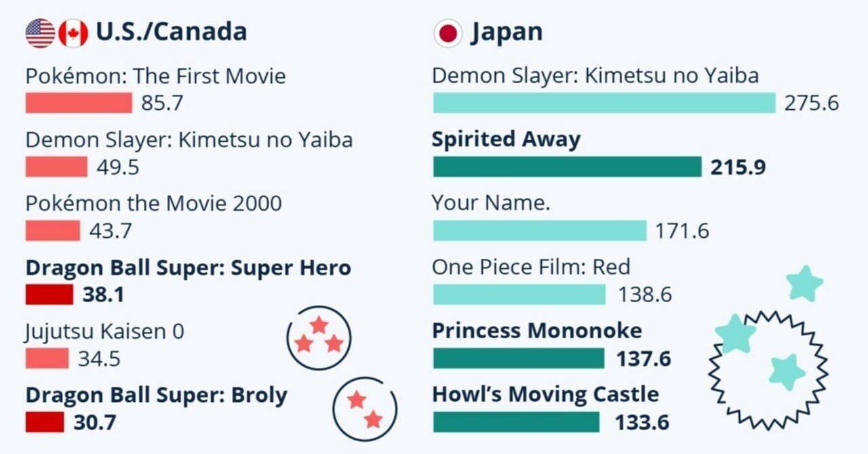
Task: Click the Your Name. title
Action: (491, 203)
